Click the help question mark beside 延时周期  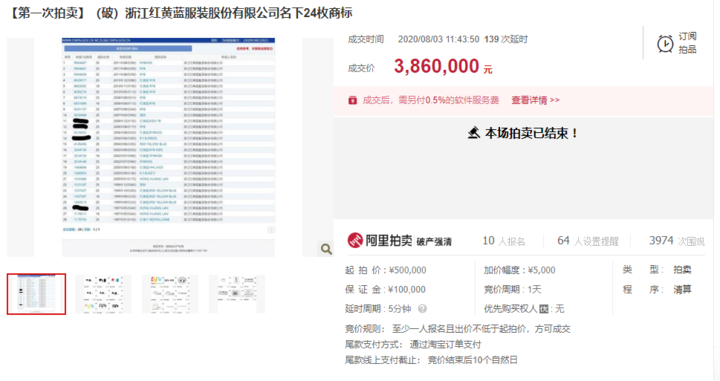tap(422, 308)
